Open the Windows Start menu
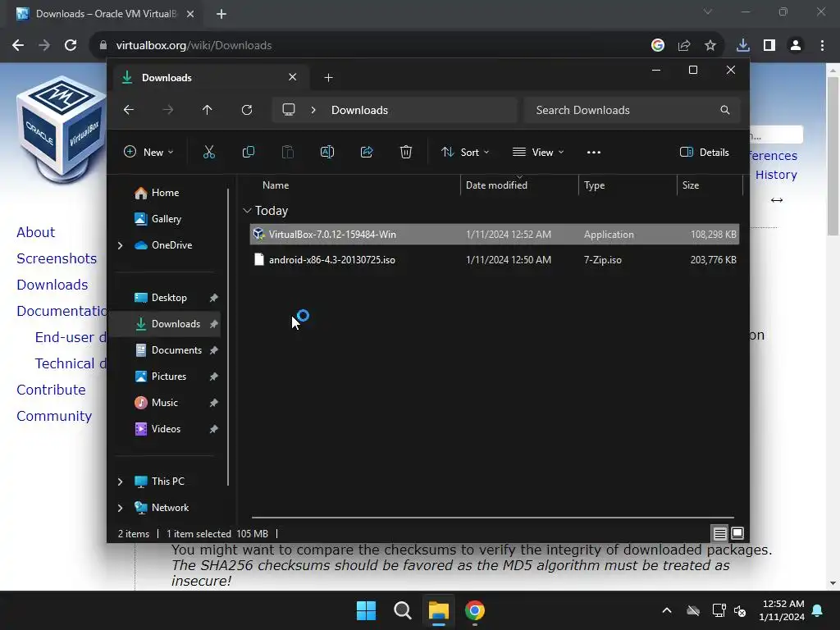 (x=367, y=610)
